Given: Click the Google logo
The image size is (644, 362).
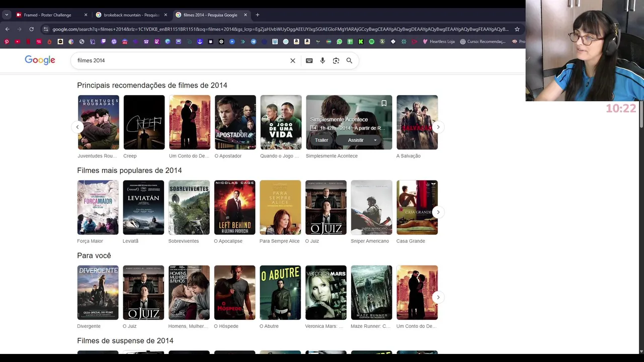Looking at the screenshot, I should (40, 60).
